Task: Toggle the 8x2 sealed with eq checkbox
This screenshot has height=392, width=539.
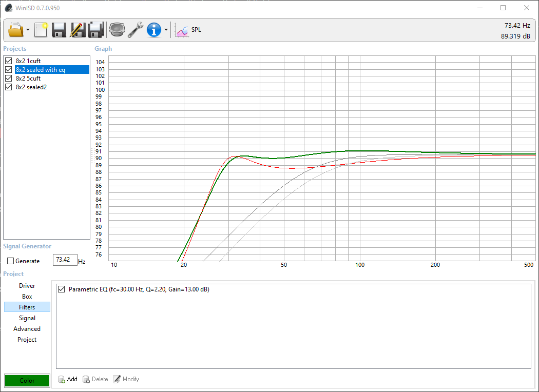Action: pos(9,70)
